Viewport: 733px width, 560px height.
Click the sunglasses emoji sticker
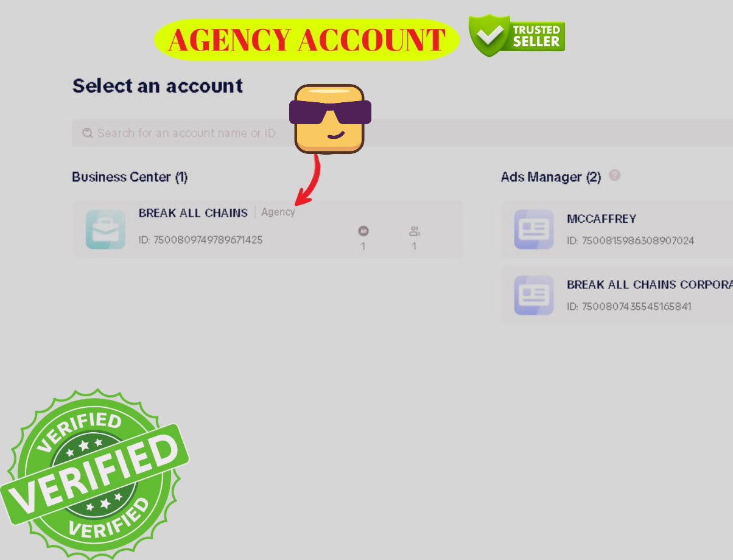(329, 118)
